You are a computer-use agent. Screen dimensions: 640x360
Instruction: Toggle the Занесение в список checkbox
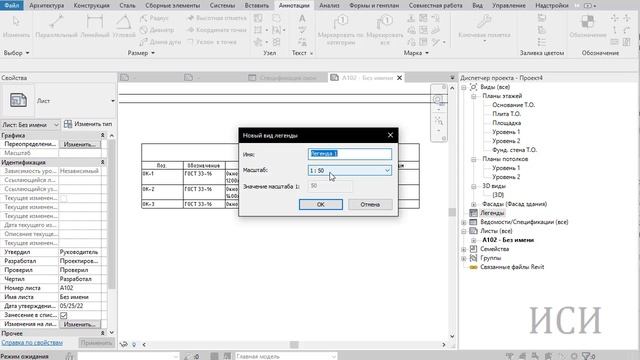pos(64,316)
